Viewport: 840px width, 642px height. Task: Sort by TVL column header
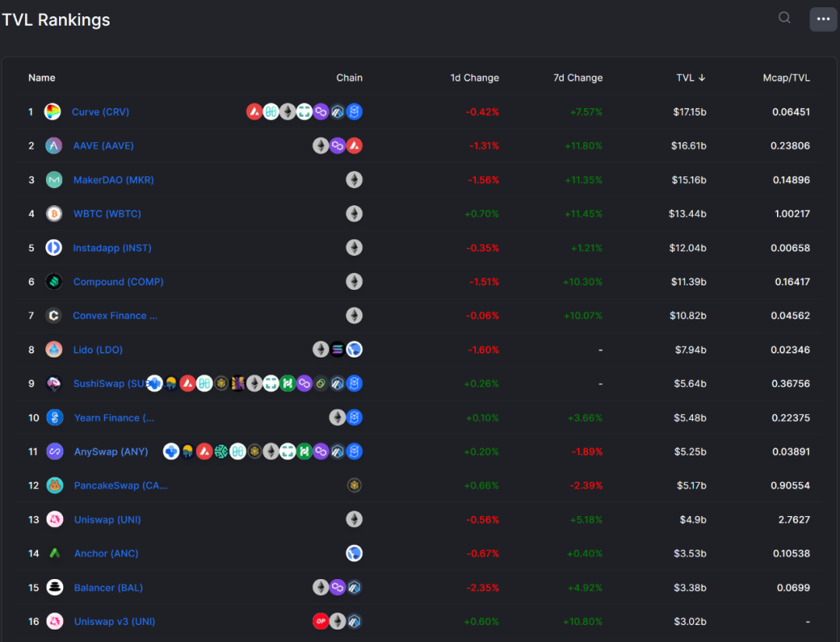click(x=691, y=78)
